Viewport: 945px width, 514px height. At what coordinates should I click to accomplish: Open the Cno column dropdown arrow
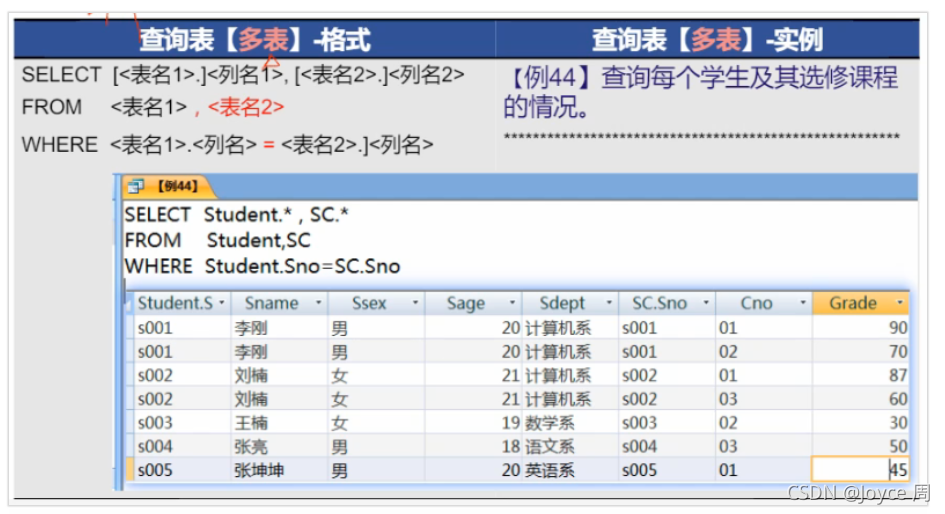803,303
